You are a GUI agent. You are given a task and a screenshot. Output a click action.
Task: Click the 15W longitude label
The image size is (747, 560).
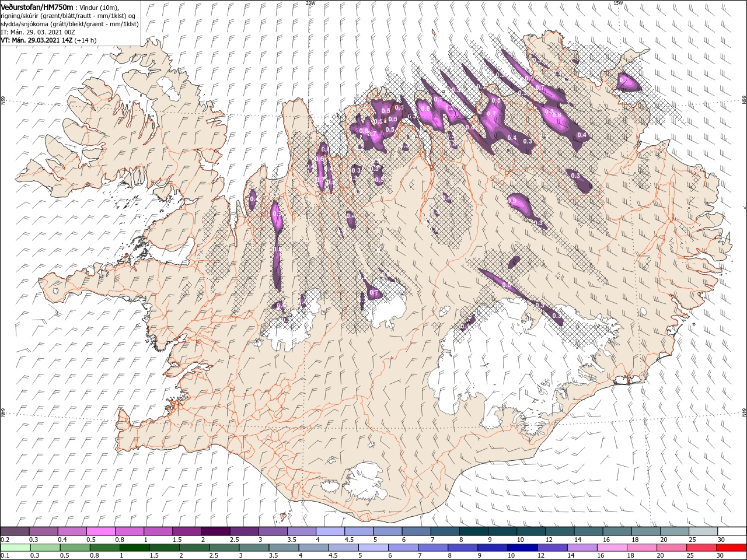[x=618, y=3]
